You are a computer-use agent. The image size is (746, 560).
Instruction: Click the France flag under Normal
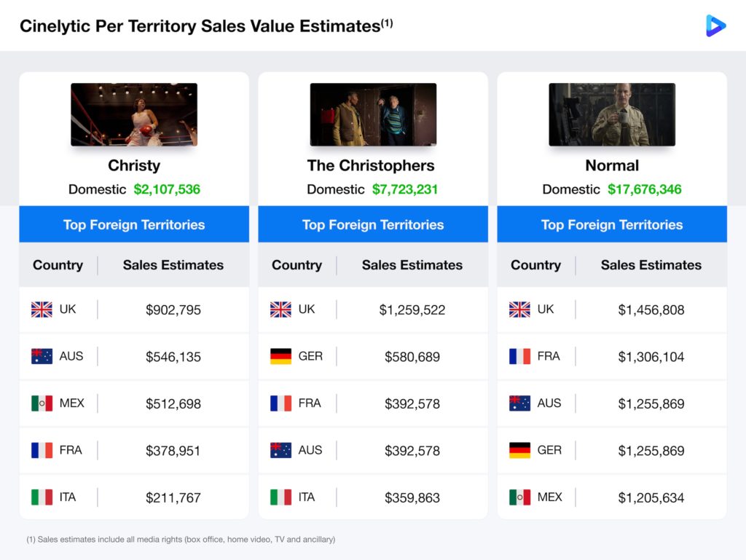pyautogui.click(x=519, y=356)
